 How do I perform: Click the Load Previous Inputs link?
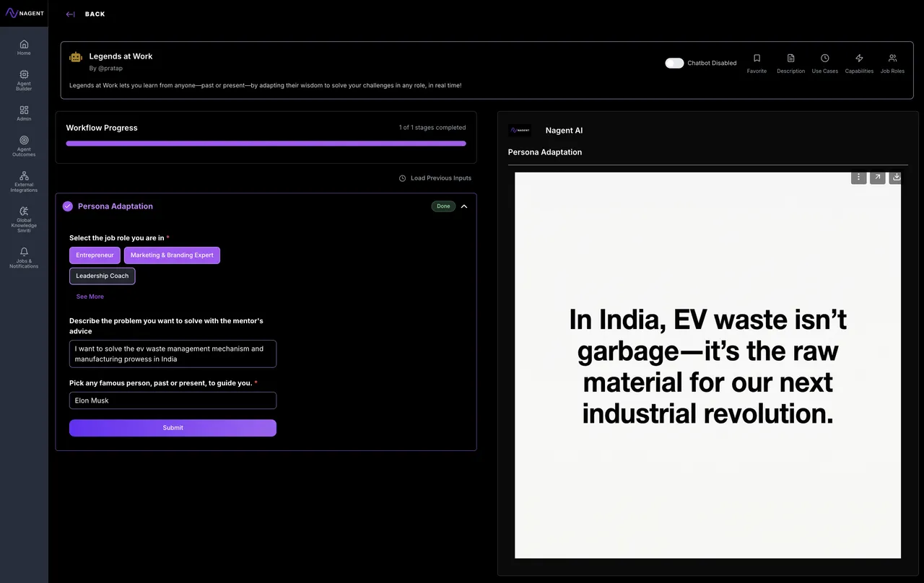[441, 178]
